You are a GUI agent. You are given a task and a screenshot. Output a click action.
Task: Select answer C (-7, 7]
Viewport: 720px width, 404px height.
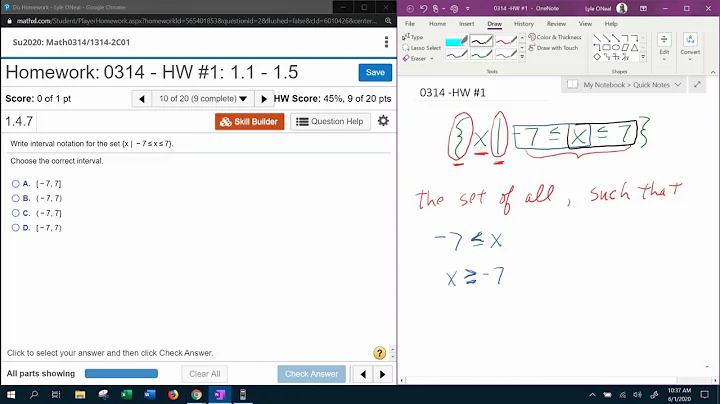[x=16, y=213]
